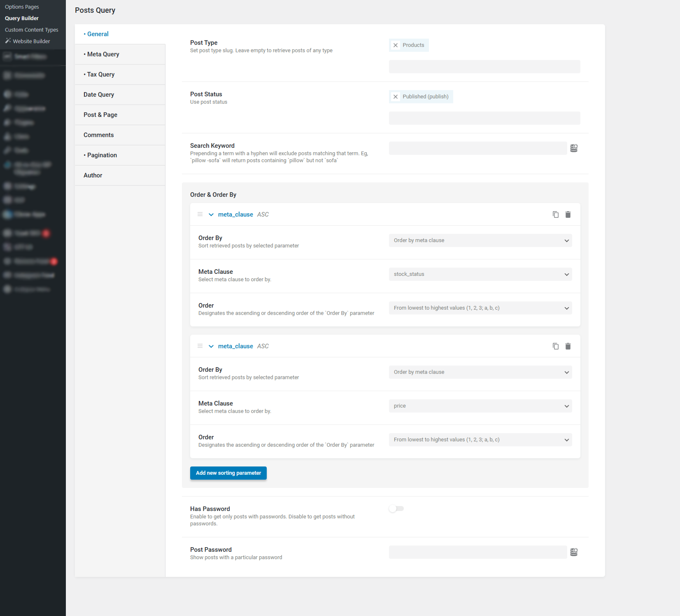Screen dimensions: 680x616
Task: Click dynamic data icon for Search Keyword
Action: click(x=574, y=148)
